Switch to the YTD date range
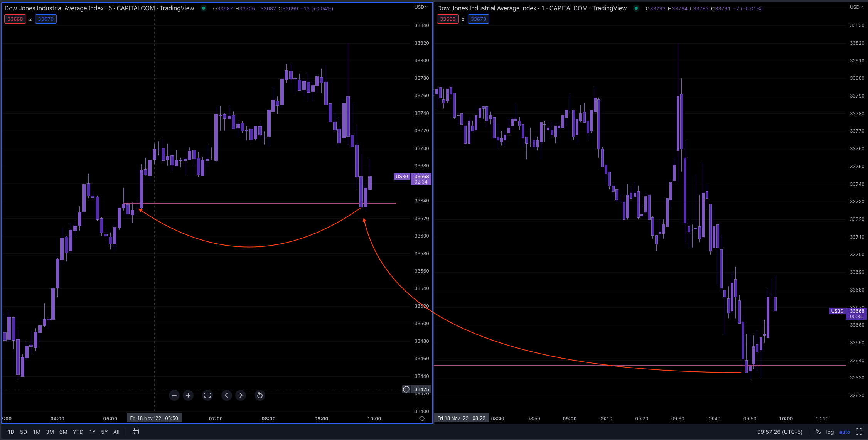 [78, 432]
